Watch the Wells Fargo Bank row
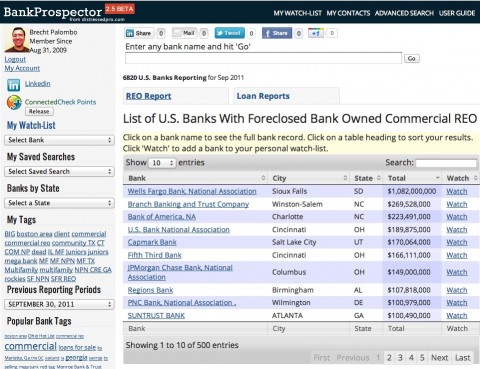The width and height of the screenshot is (480, 369). click(x=457, y=191)
